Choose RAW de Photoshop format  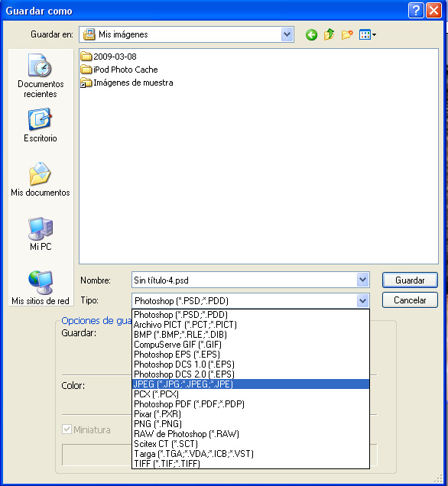click(x=251, y=433)
